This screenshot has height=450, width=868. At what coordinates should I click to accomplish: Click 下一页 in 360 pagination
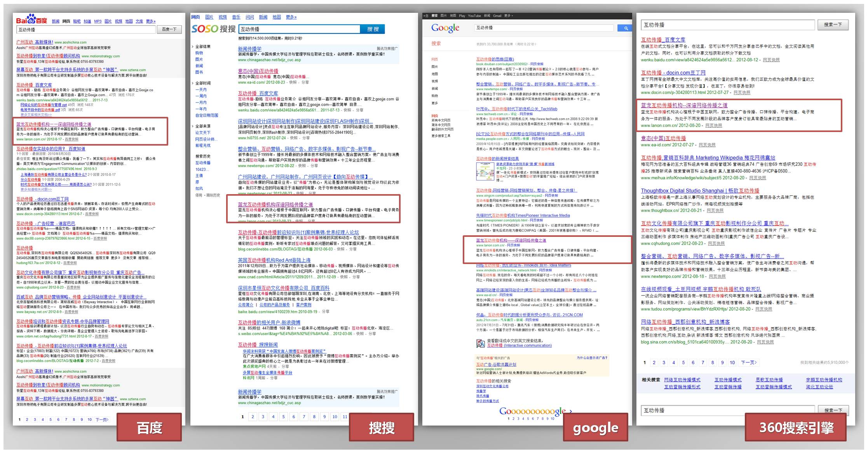point(748,362)
